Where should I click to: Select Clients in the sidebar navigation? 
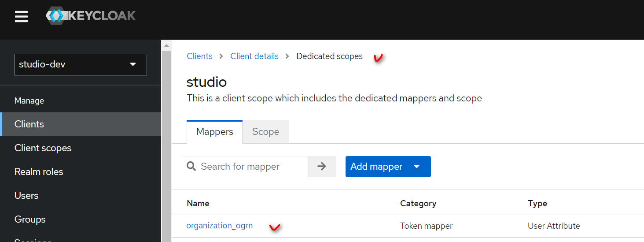[x=29, y=124]
